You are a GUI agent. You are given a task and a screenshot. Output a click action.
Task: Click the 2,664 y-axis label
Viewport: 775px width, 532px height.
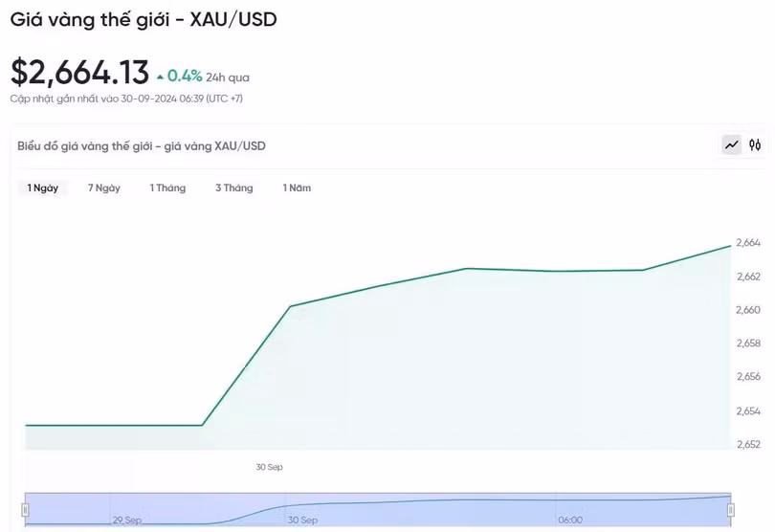[x=748, y=243]
